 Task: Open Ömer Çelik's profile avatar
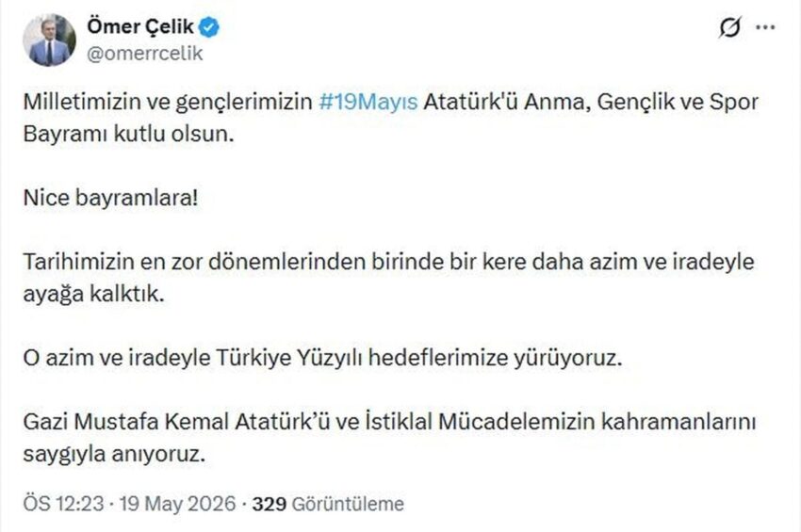49,40
